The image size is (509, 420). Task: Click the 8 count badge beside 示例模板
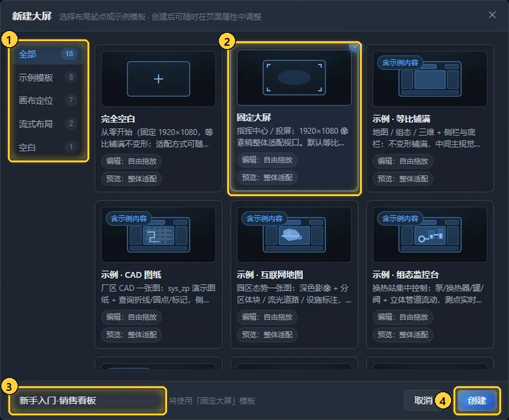pyautogui.click(x=71, y=77)
